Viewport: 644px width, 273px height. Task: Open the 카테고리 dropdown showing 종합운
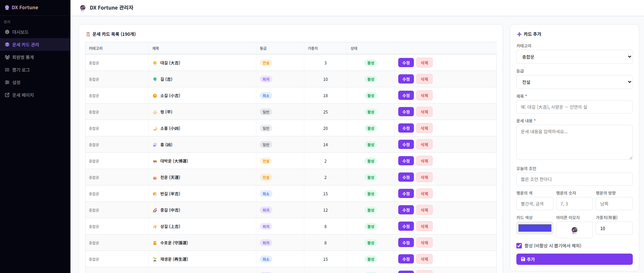(574, 57)
